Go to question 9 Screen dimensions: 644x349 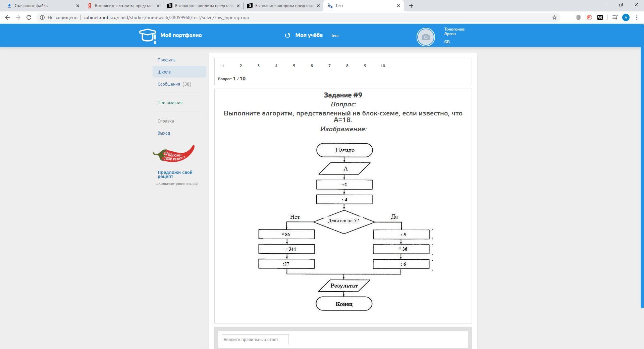[365, 66]
